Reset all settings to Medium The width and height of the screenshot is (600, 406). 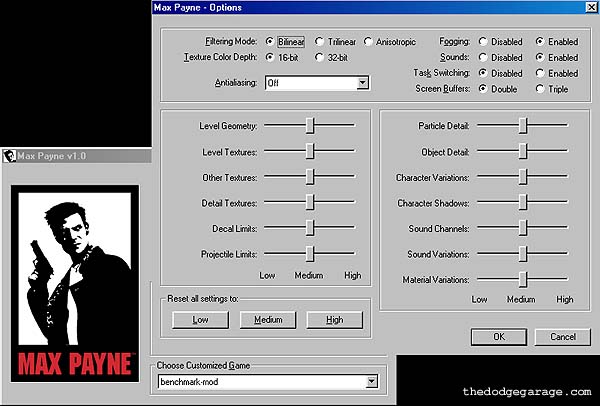click(x=268, y=320)
